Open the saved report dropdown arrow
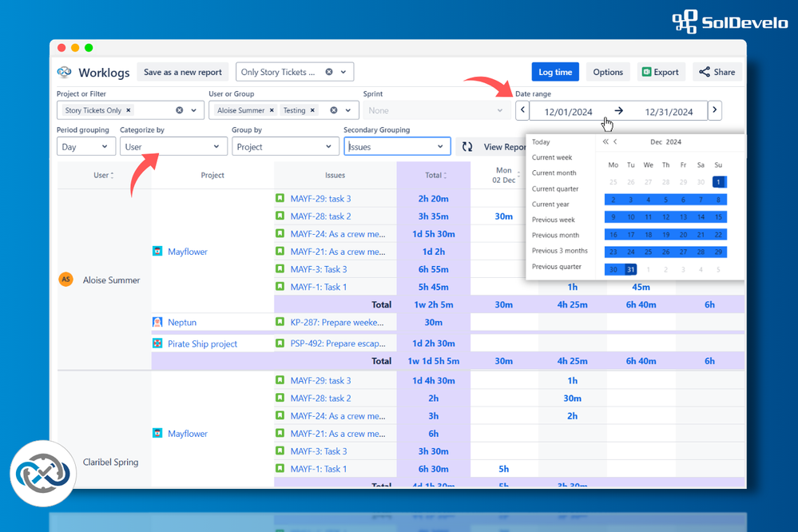 pyautogui.click(x=343, y=72)
